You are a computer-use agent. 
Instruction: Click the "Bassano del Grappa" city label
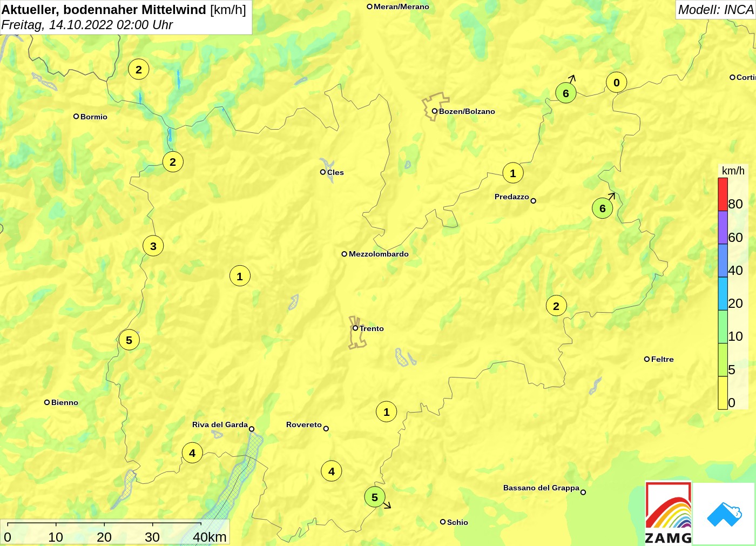click(x=541, y=488)
